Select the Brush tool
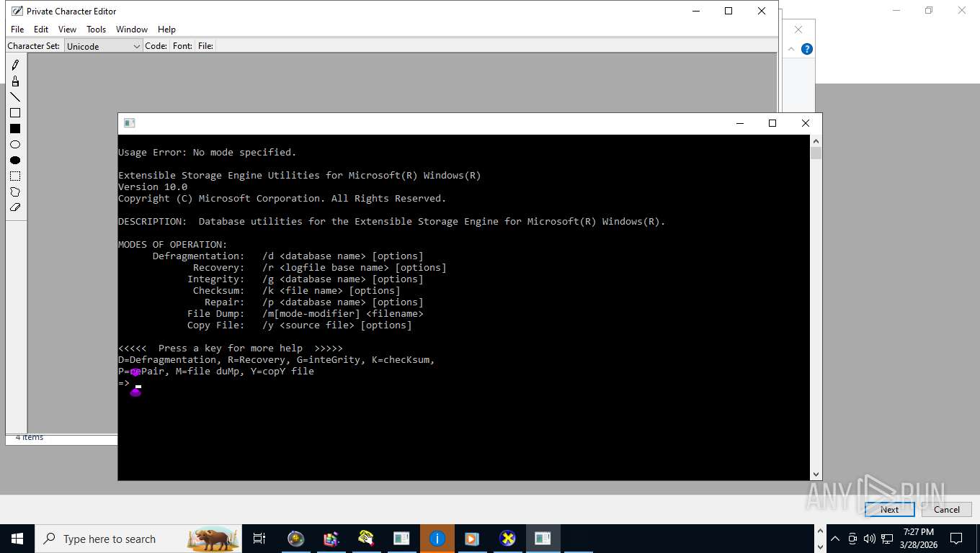 15,81
